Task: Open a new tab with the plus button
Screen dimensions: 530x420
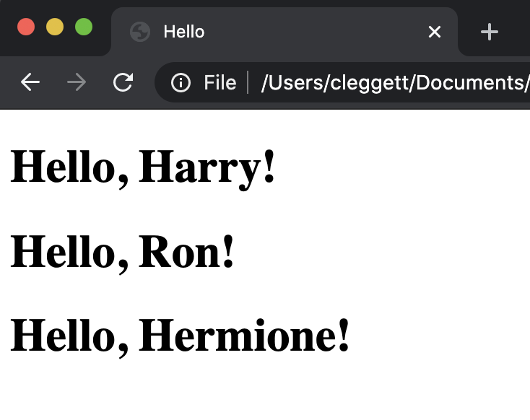Action: (490, 32)
